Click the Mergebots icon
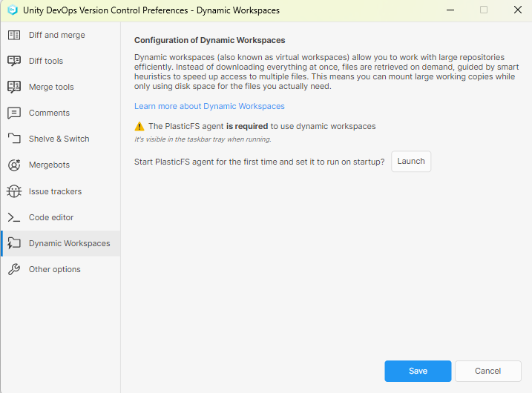This screenshot has width=532, height=393. 14,165
